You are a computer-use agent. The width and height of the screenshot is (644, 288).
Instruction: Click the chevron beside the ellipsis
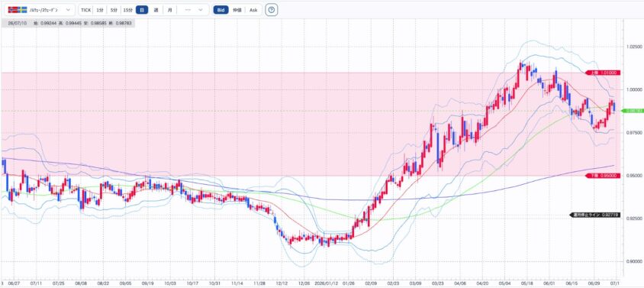tap(201, 10)
